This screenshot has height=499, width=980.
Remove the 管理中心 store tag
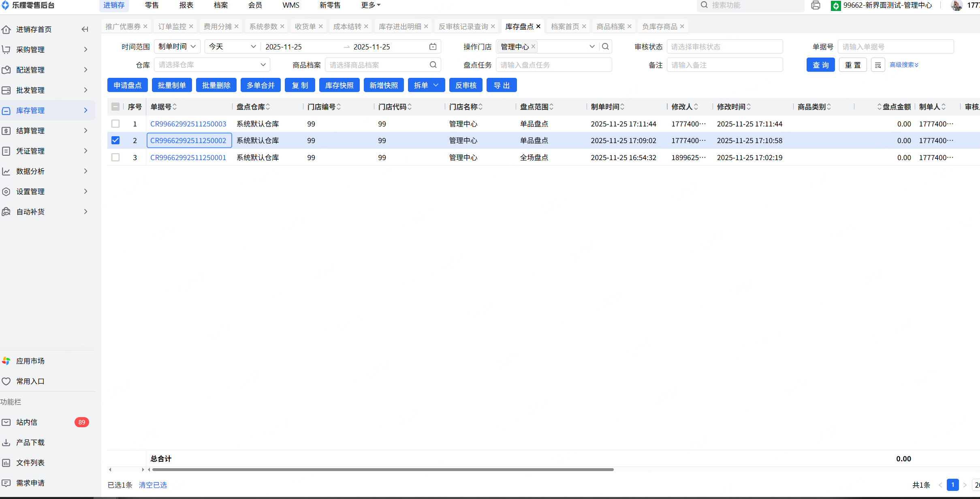(534, 47)
